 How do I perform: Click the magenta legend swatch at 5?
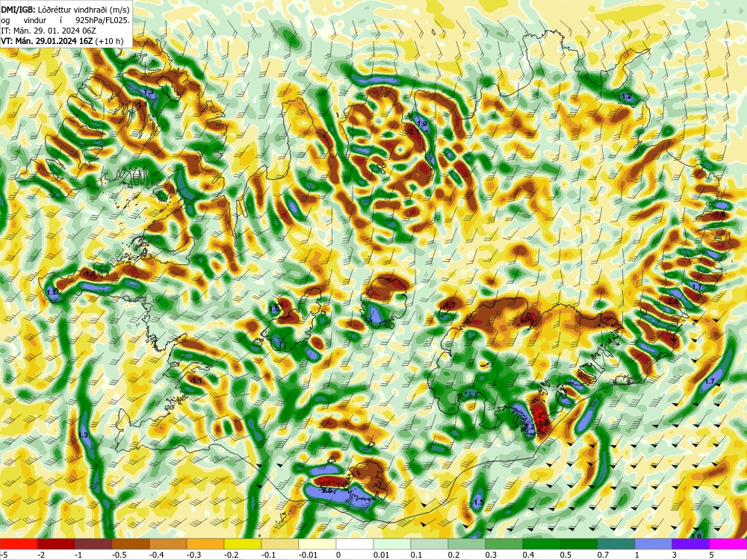[x=728, y=544]
